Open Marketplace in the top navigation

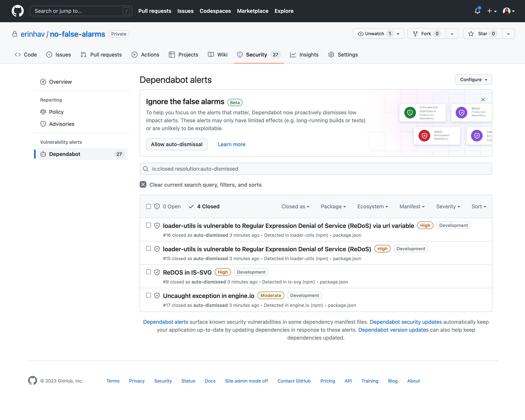253,11
